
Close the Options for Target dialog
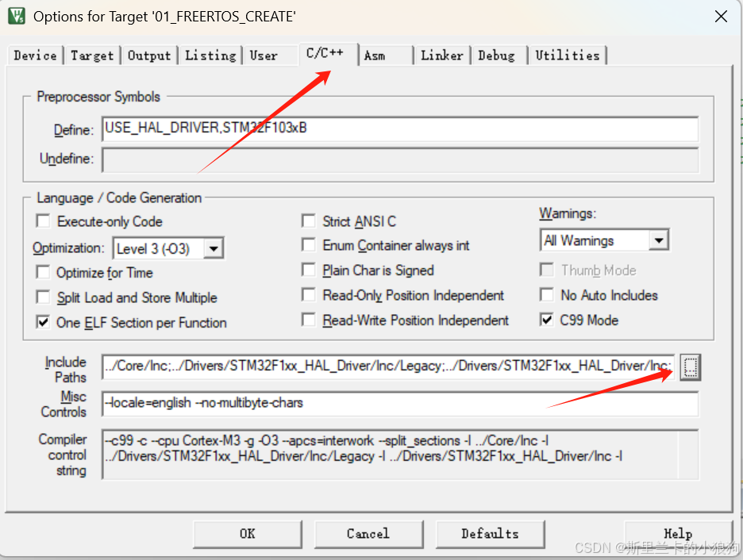(721, 17)
